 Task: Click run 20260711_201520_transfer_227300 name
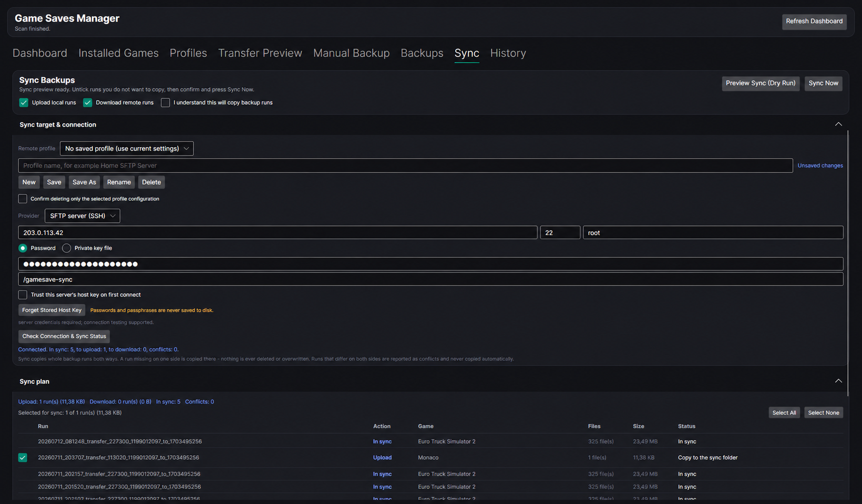point(119,487)
